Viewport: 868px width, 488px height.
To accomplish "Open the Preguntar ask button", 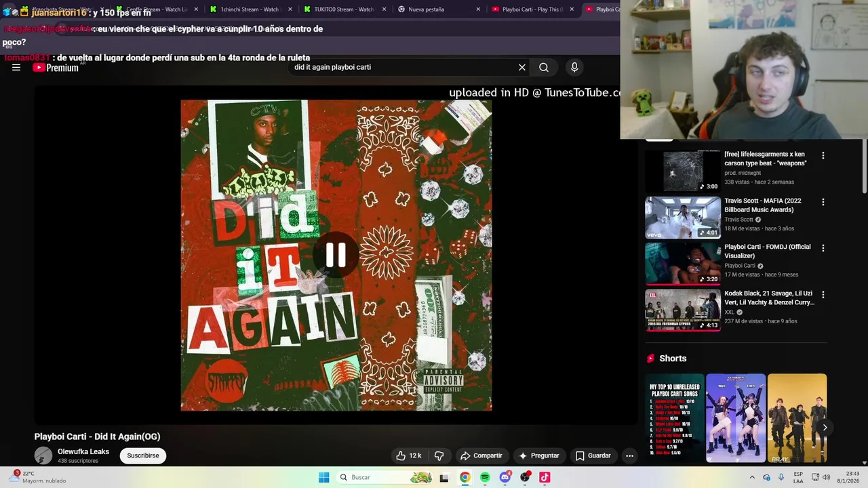I will pos(539,455).
